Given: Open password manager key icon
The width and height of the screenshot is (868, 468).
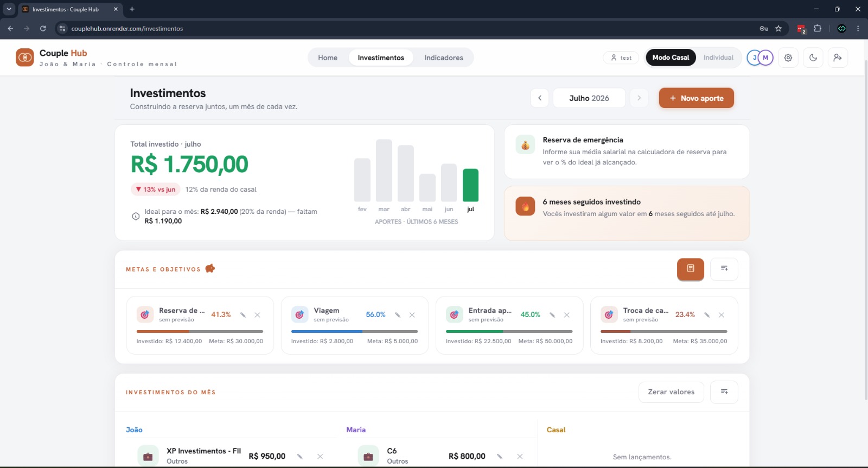Looking at the screenshot, I should tap(764, 28).
